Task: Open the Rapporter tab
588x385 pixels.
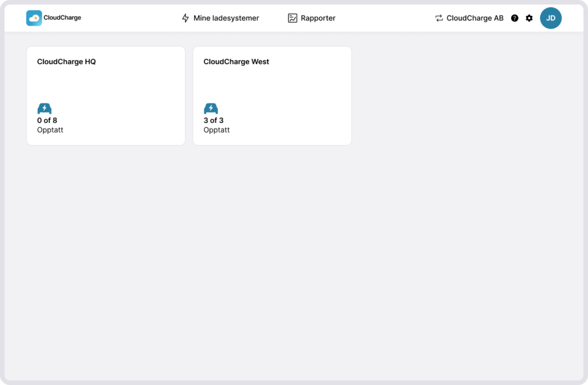Action: 318,18
